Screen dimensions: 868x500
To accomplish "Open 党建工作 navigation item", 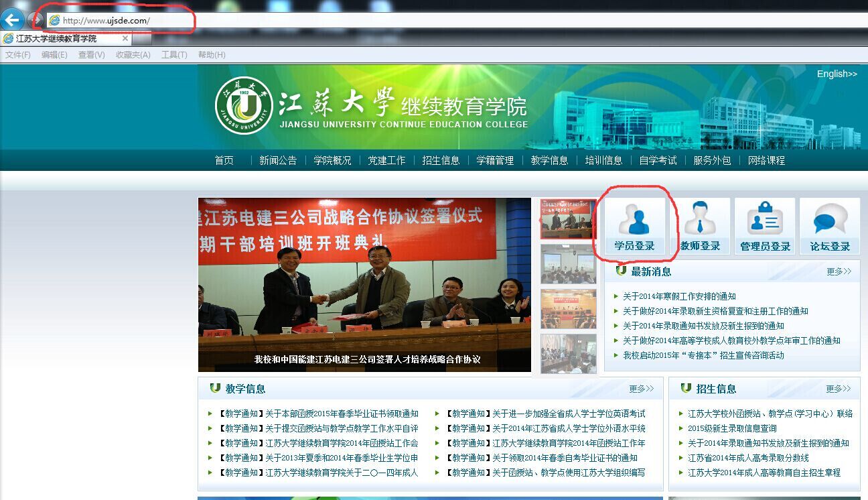I will (x=386, y=160).
